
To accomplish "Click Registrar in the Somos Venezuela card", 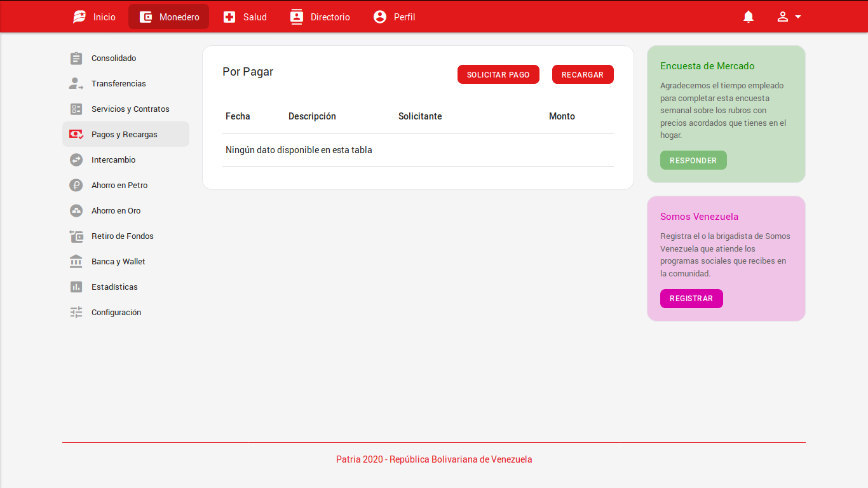I will tap(691, 299).
